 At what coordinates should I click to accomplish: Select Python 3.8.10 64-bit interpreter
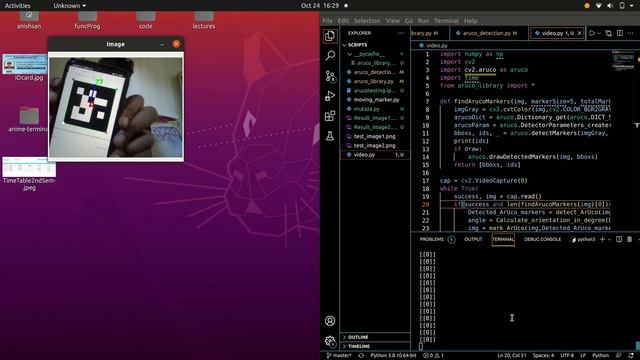(x=393, y=356)
